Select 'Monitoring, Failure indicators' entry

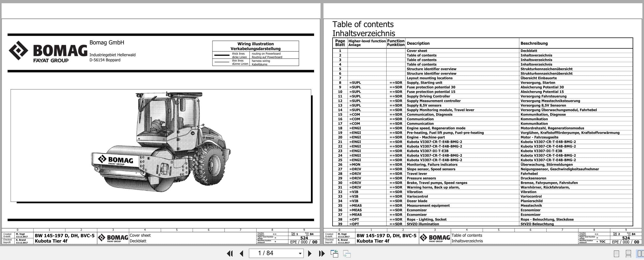click(x=432, y=165)
